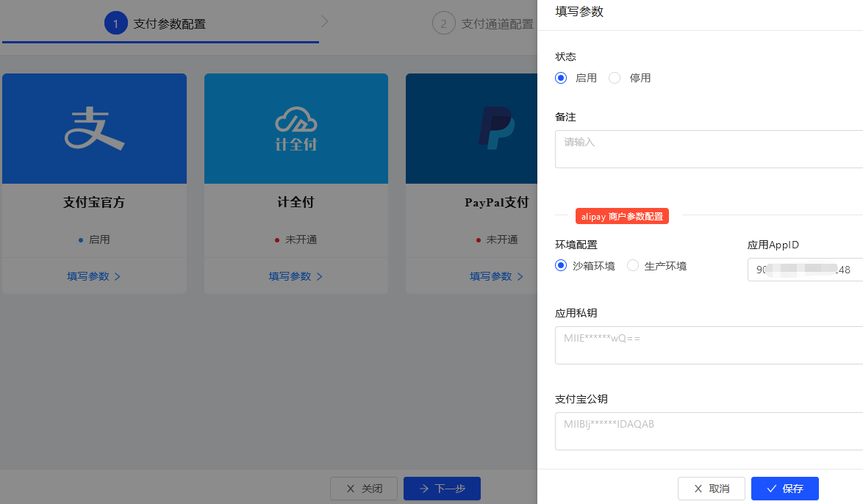Click the arrow beside 填写参数 on Alipay card
This screenshot has width=863, height=504.
point(118,276)
